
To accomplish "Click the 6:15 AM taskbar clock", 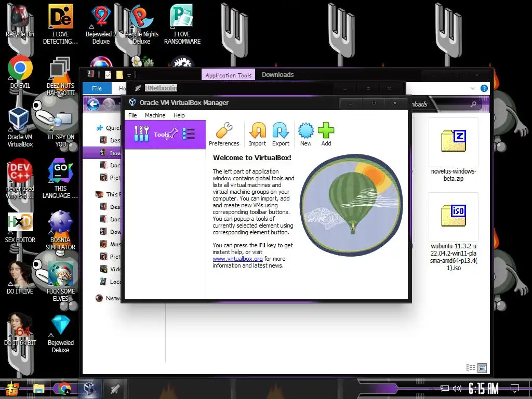I will [484, 389].
